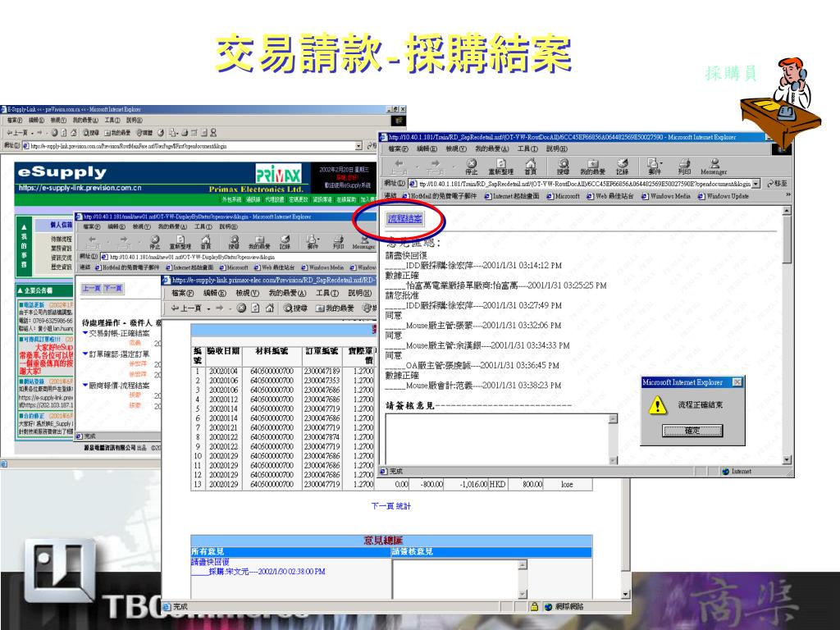Open 待辦流程 in the eSupply sidebar
Screen dimensions: 840x630
61,239
